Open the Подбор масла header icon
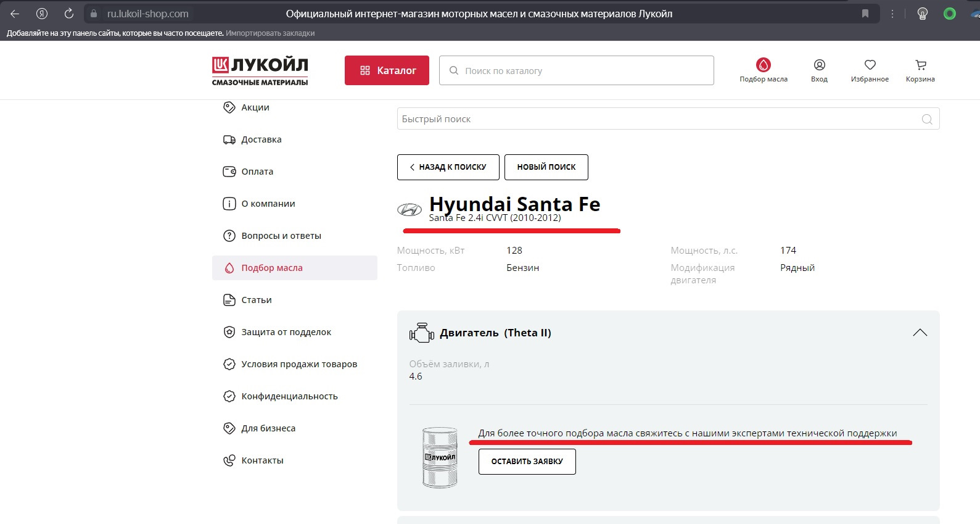The width and height of the screenshot is (980, 524). pyautogui.click(x=763, y=65)
